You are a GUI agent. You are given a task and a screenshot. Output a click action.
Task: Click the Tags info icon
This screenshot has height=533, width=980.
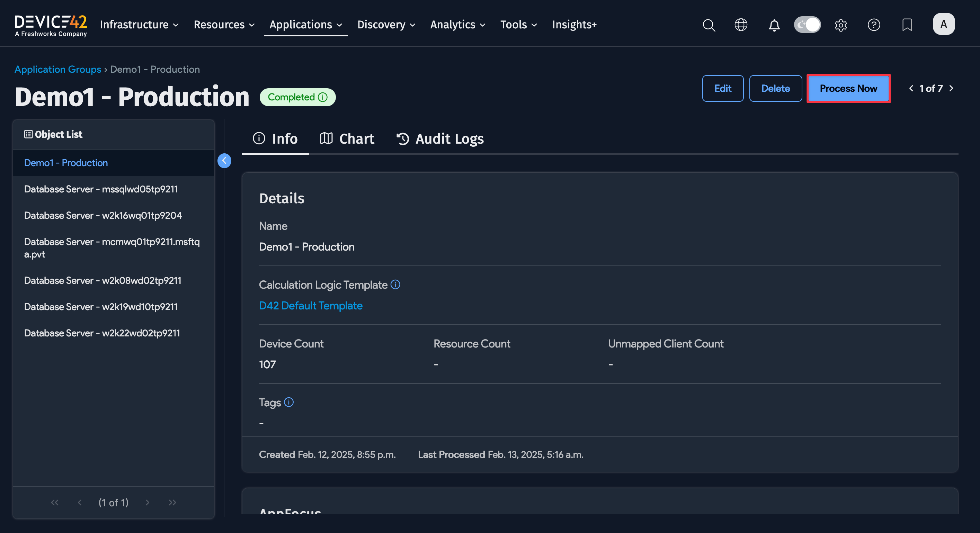289,402
